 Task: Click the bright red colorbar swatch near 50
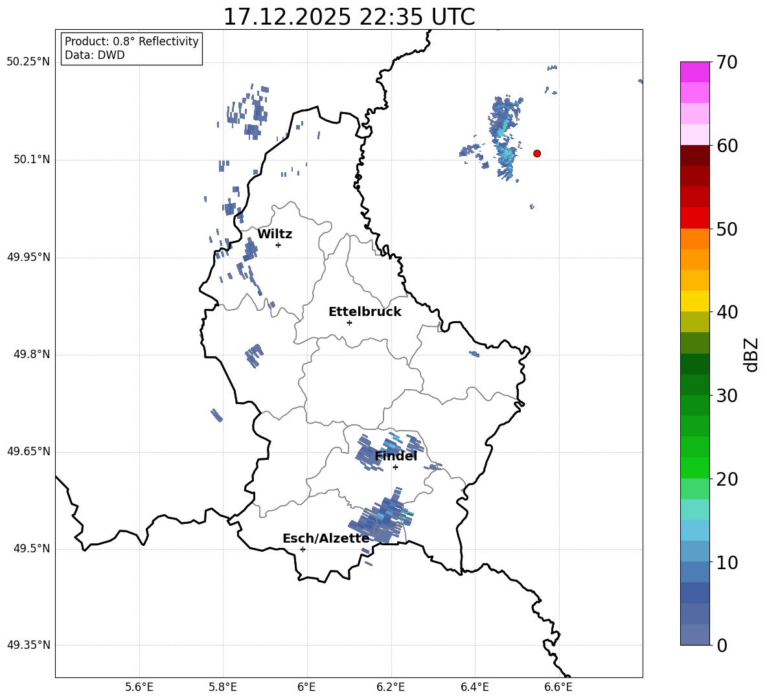(x=694, y=218)
